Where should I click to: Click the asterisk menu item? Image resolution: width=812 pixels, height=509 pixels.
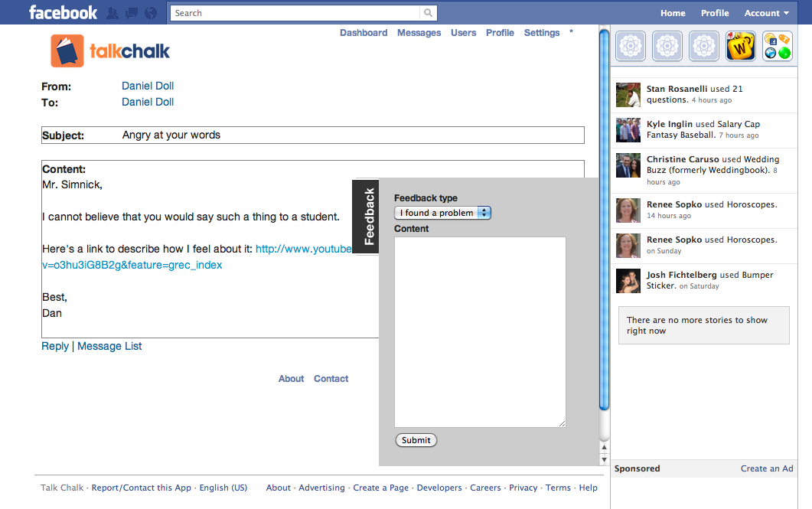pyautogui.click(x=571, y=32)
